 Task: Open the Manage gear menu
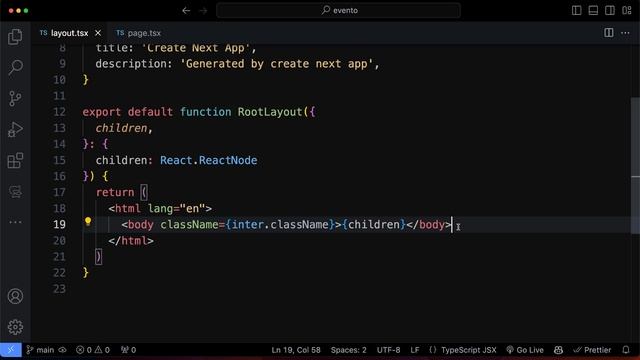point(15,327)
